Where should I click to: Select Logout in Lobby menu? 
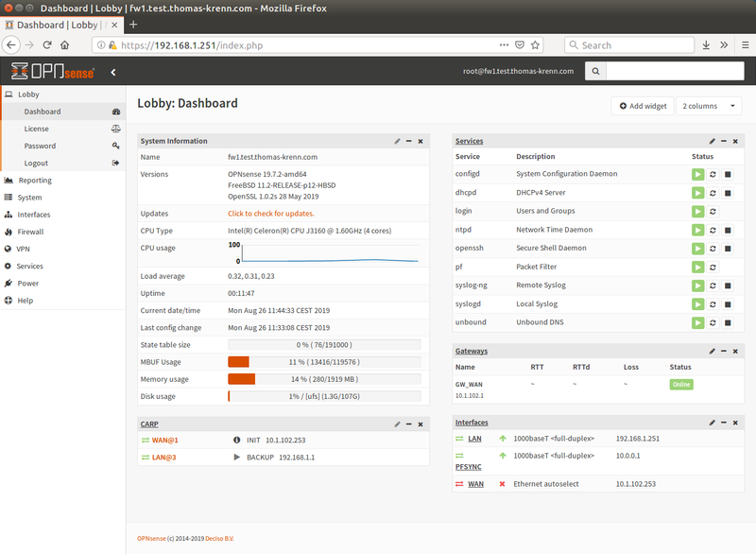[63, 164]
